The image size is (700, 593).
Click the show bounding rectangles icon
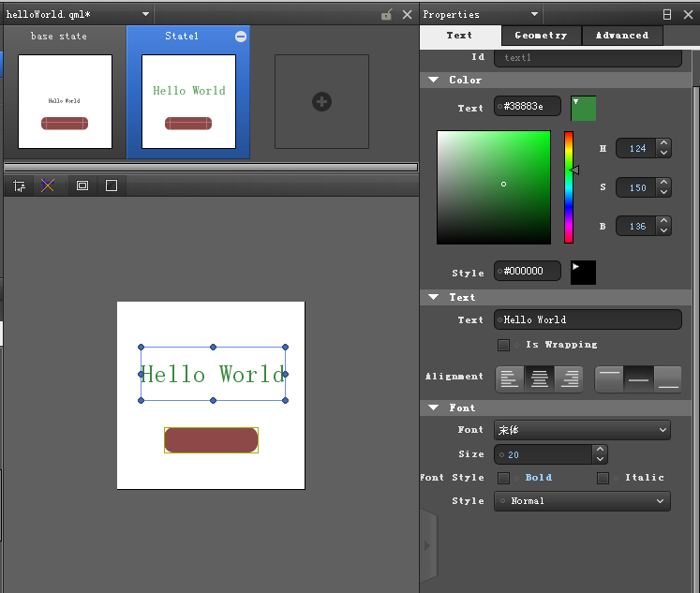point(82,185)
